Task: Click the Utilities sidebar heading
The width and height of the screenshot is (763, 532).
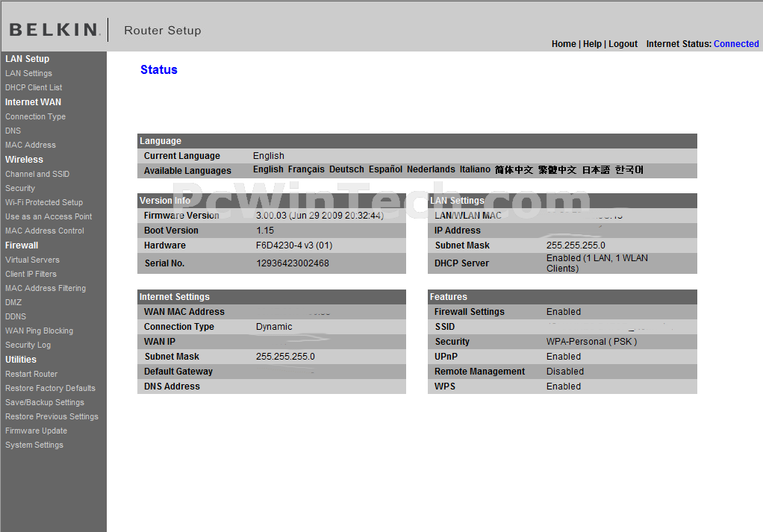Action: pos(20,360)
